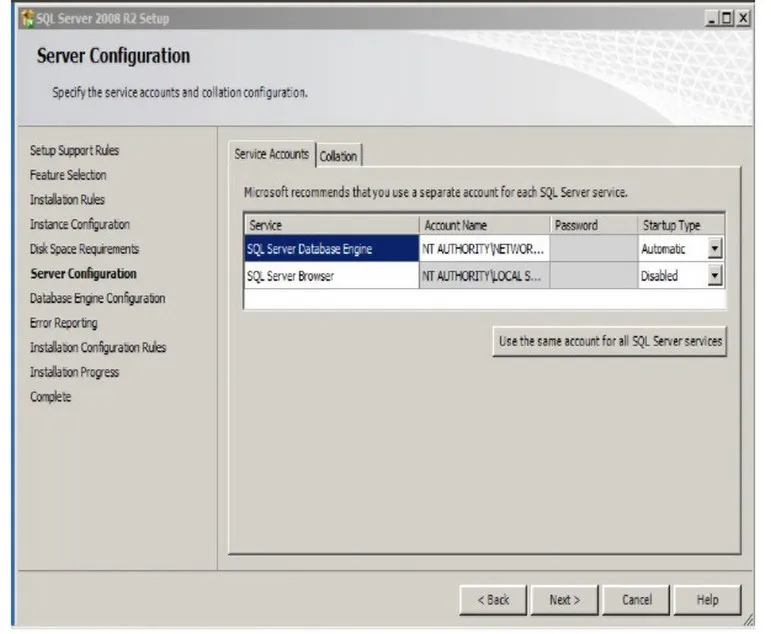Viewport: 771px width, 634px height.
Task: Click Error Reporting step
Action: pyautogui.click(x=63, y=323)
